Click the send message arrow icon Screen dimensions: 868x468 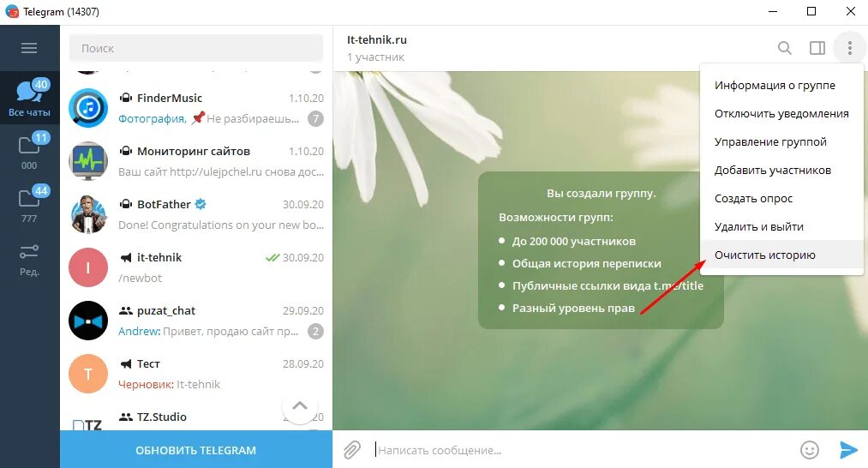848,450
